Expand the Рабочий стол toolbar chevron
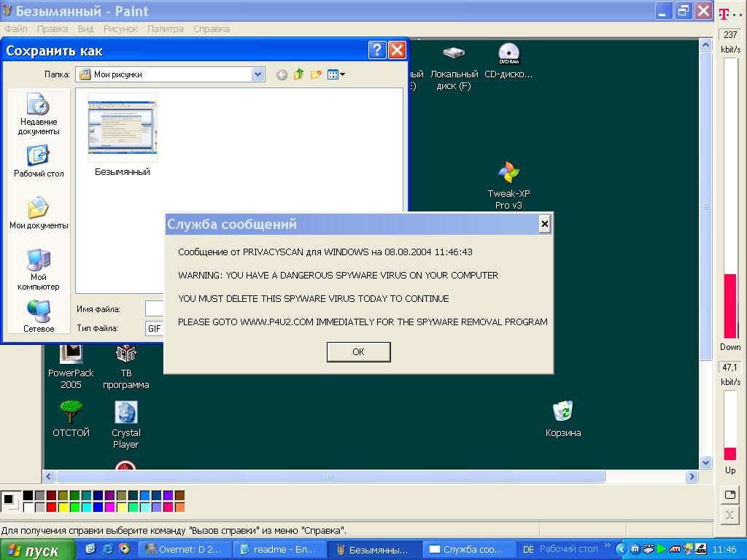 coord(608,545)
